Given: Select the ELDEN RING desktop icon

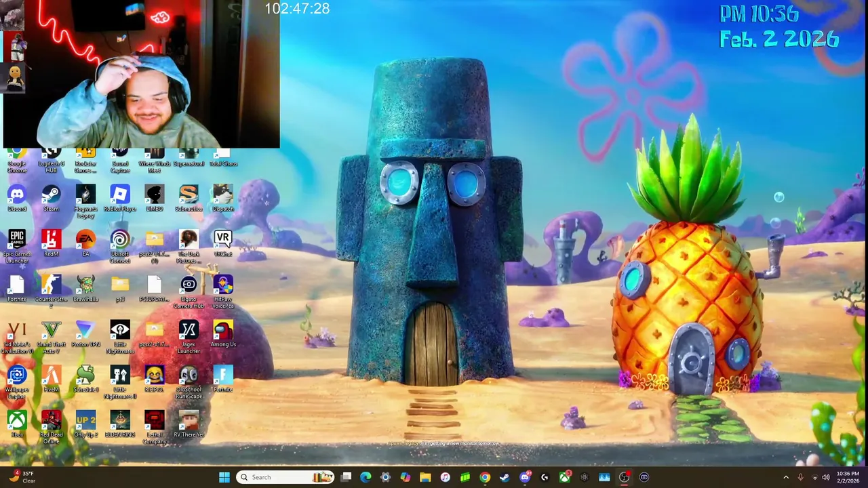Looking at the screenshot, I should [120, 424].
